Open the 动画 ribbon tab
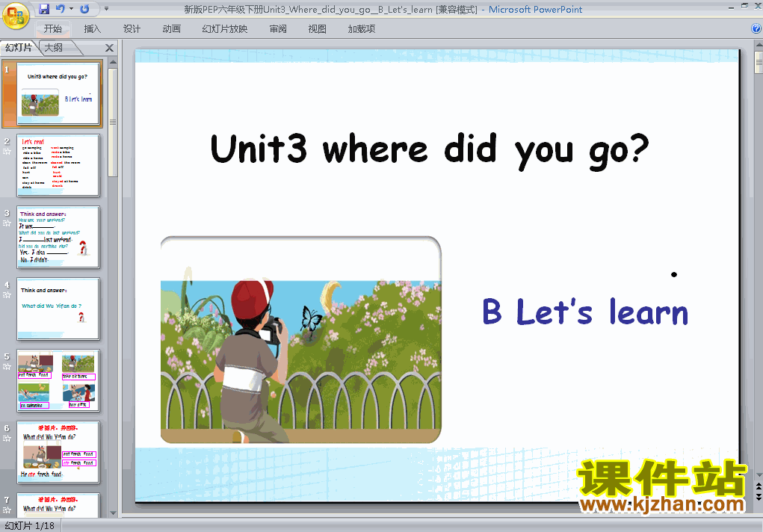 coord(171,28)
